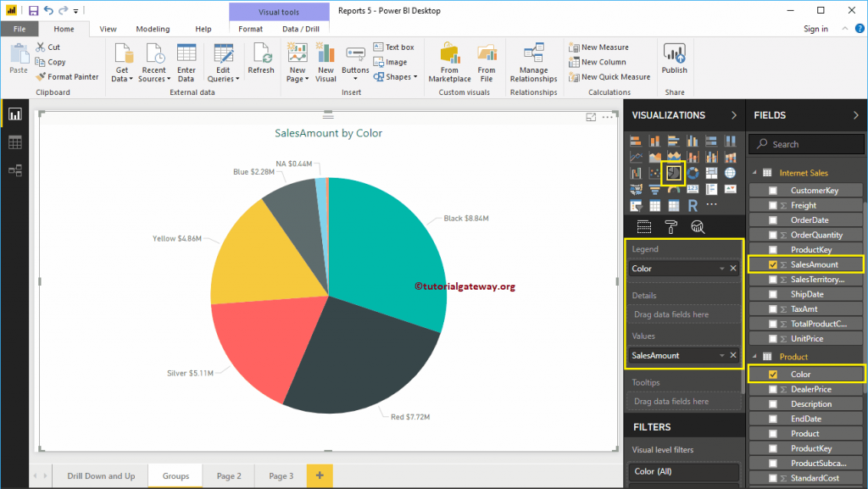Open the Analytics magnifier pane icon
This screenshot has width=868, height=489.
click(698, 226)
